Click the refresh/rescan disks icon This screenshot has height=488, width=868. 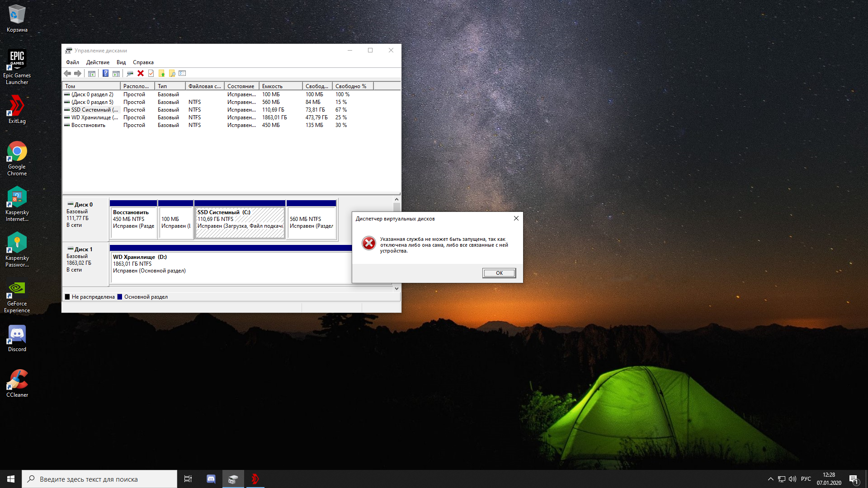click(129, 73)
